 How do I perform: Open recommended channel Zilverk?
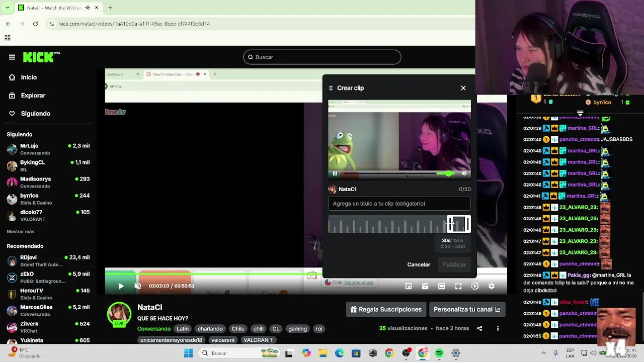click(48, 327)
